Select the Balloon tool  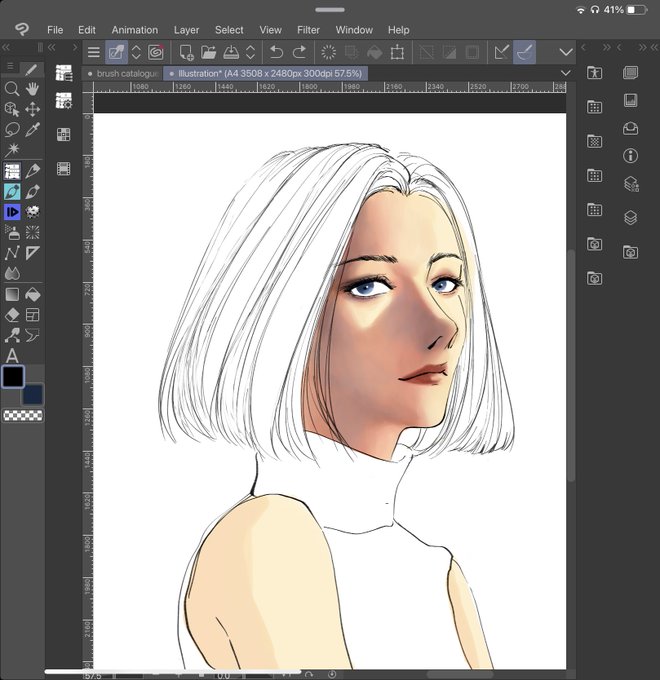coord(33,335)
